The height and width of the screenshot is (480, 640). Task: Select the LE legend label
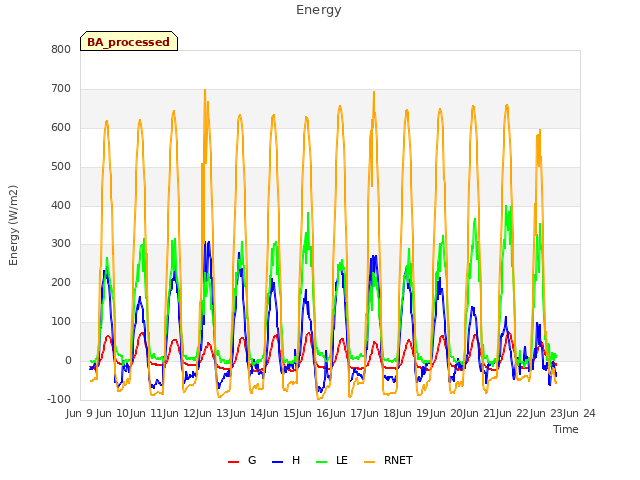click(342, 460)
